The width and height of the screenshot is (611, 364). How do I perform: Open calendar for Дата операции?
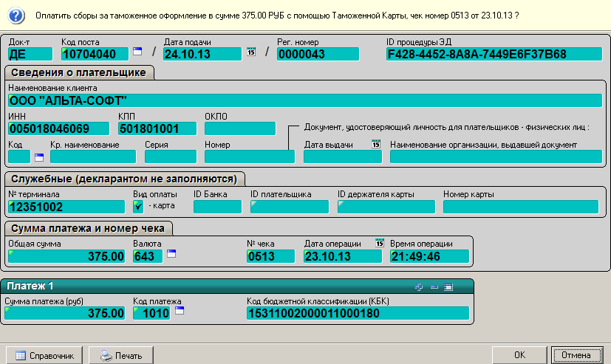click(380, 243)
